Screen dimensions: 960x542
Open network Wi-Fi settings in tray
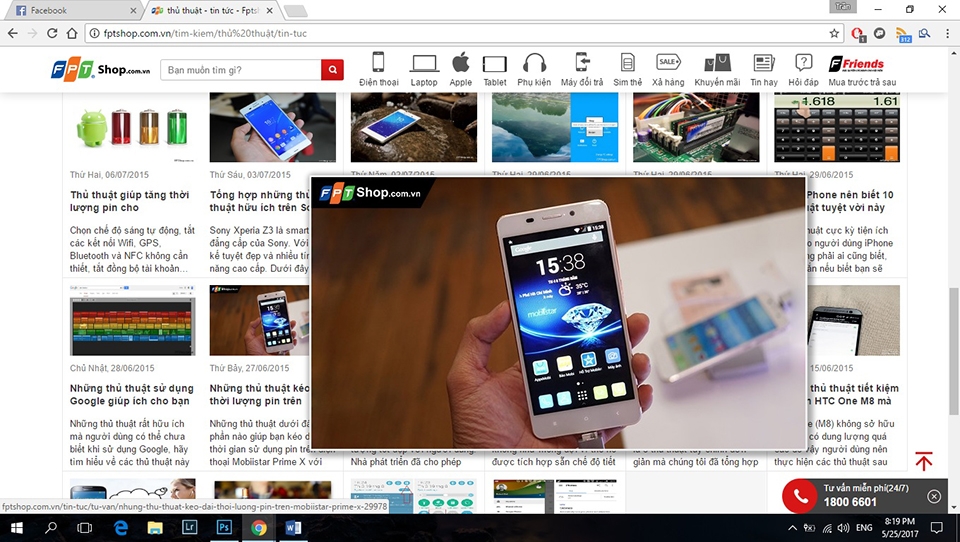(827, 528)
